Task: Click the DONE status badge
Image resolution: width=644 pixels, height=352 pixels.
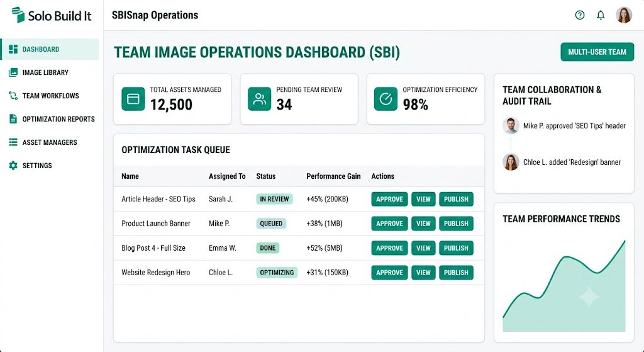Action: 268,248
